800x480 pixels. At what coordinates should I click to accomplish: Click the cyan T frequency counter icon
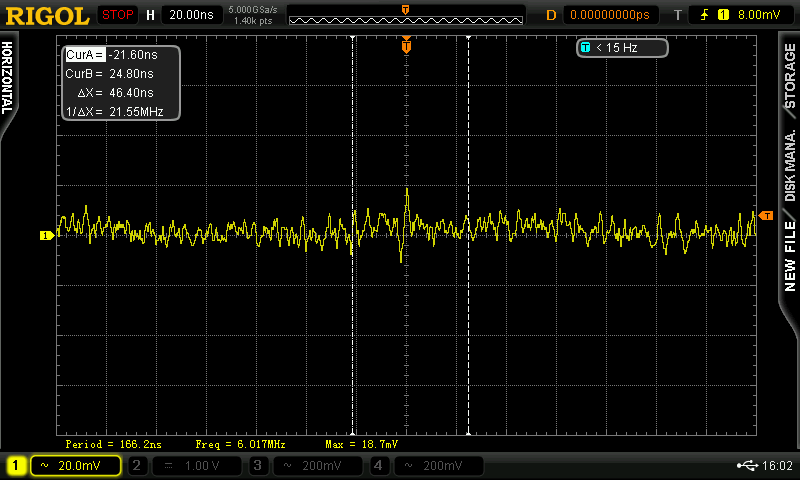click(x=585, y=47)
